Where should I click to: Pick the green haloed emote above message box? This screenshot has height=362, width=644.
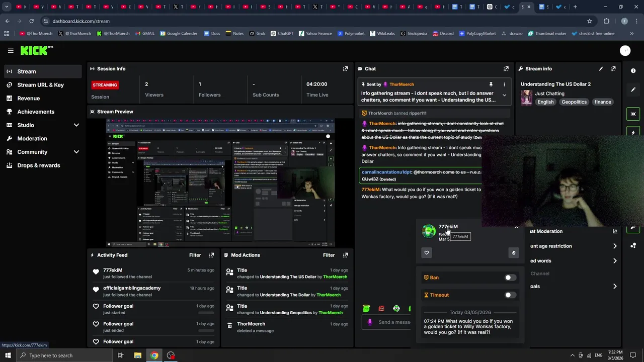(366, 308)
